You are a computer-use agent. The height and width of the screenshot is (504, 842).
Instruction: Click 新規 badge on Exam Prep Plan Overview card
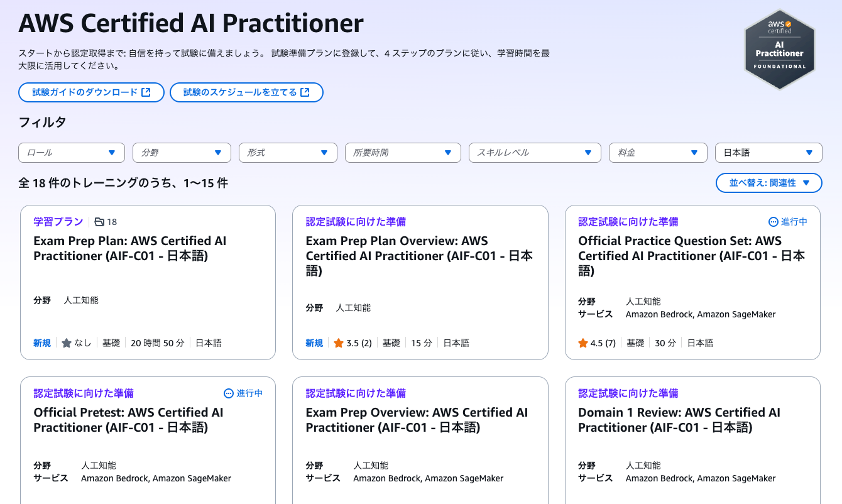coord(314,343)
